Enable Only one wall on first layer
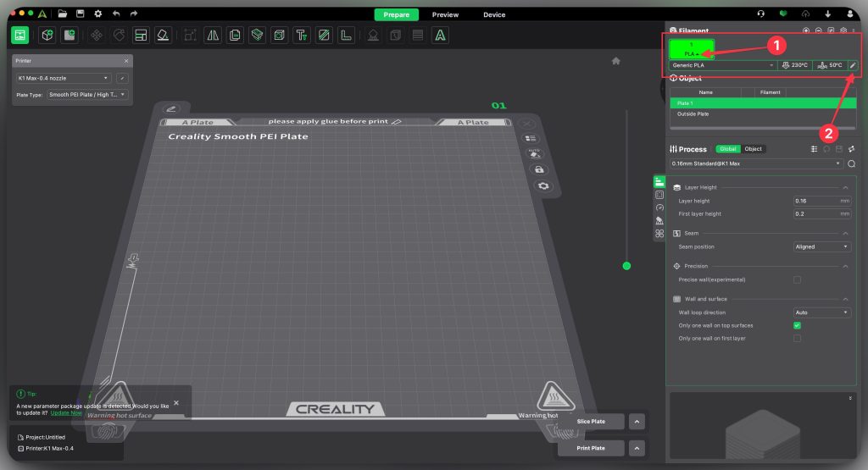The image size is (868, 470). point(797,338)
